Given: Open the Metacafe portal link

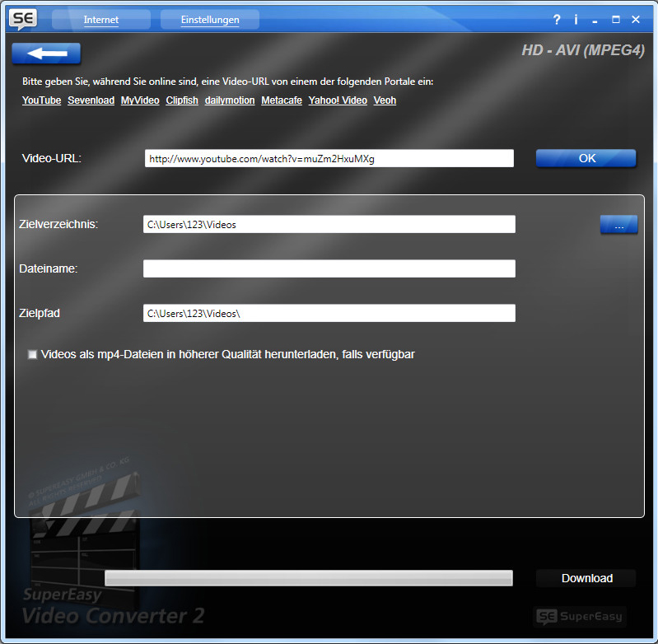Looking at the screenshot, I should pyautogui.click(x=282, y=100).
